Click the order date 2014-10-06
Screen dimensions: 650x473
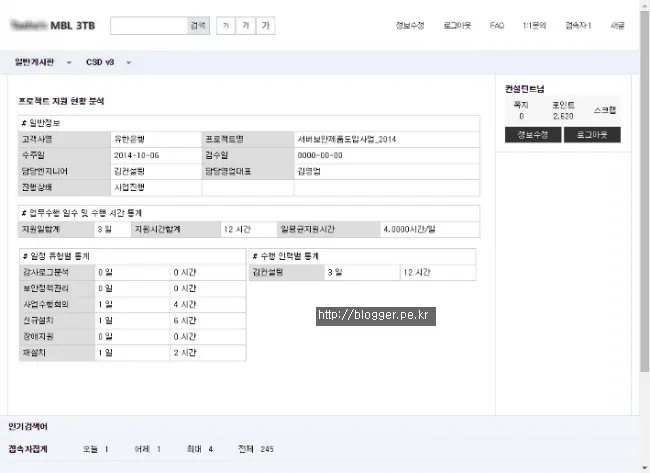tap(136, 155)
